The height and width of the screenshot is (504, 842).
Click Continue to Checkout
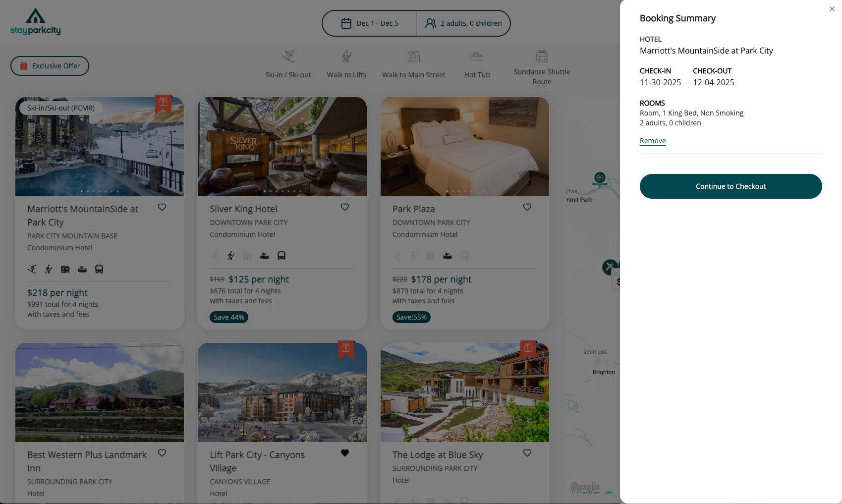coord(730,186)
